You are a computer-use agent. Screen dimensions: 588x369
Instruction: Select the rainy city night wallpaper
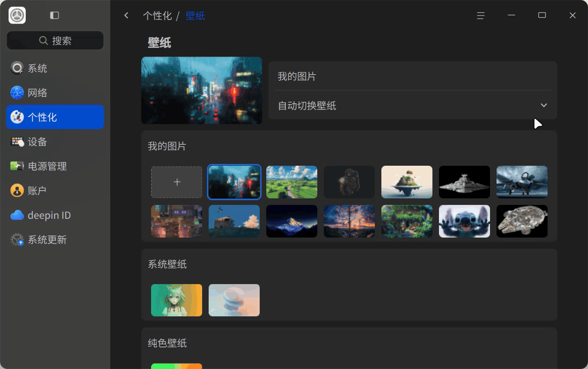point(234,182)
